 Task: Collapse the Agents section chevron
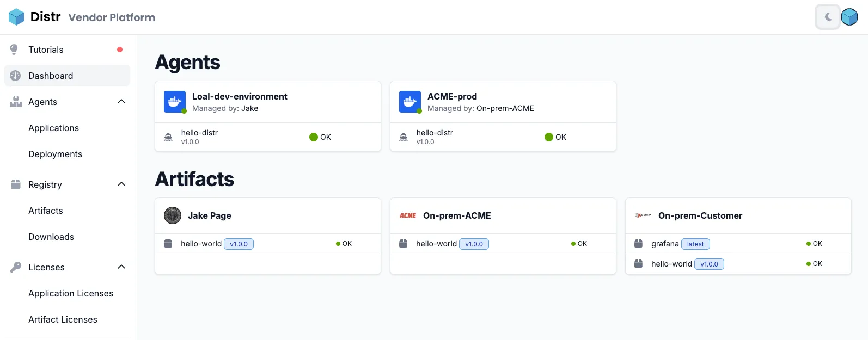(x=121, y=102)
